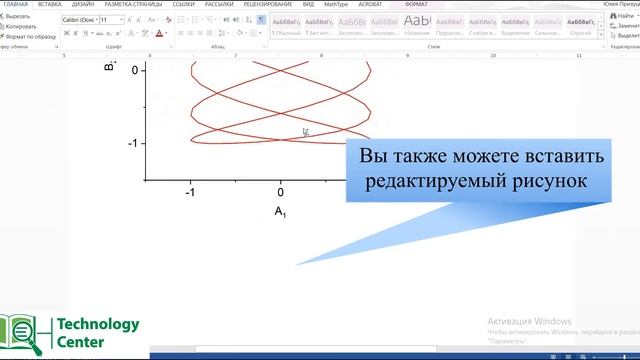
Task: Apply Обычный style
Action: (286, 26)
